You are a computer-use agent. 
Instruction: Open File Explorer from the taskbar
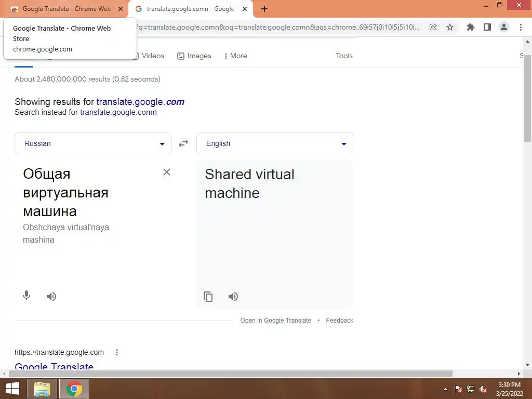[x=42, y=389]
